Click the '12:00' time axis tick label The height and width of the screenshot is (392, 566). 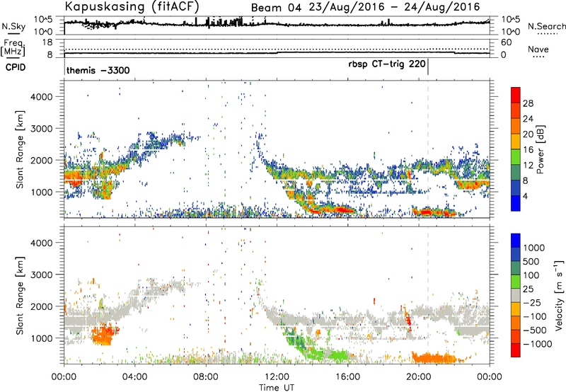click(277, 377)
